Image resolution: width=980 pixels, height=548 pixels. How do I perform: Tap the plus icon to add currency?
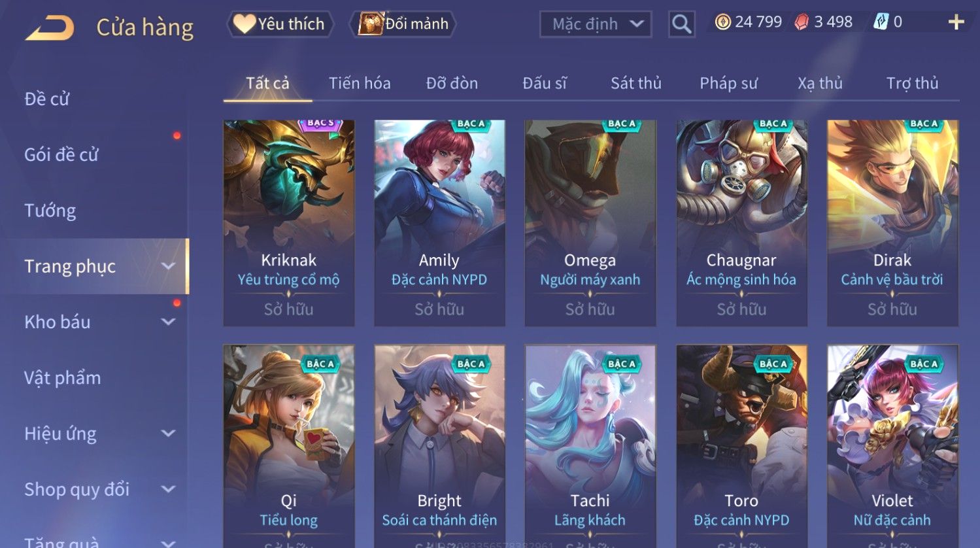(956, 22)
